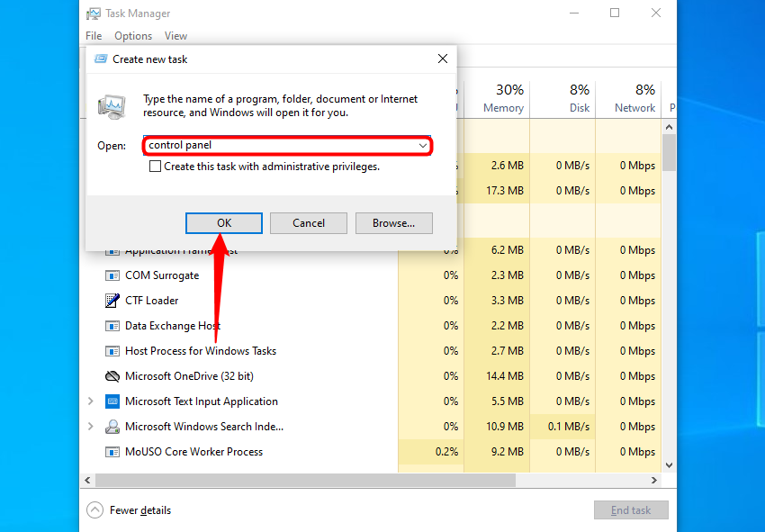The image size is (765, 532).
Task: Select Host Process for Windows Tasks row
Action: pyautogui.click(x=370, y=351)
